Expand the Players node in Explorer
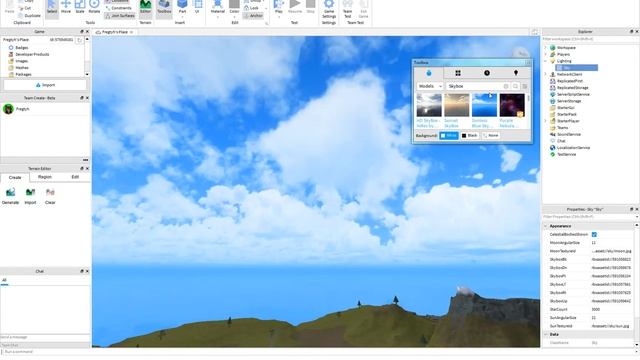640x360 pixels. coord(546,54)
